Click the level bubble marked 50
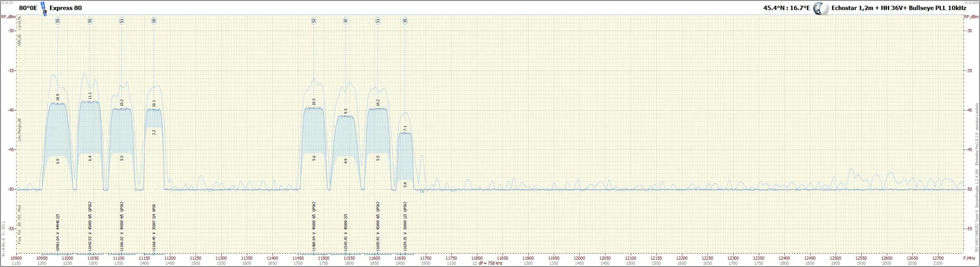This screenshot has width=980, height=267. click(x=154, y=21)
